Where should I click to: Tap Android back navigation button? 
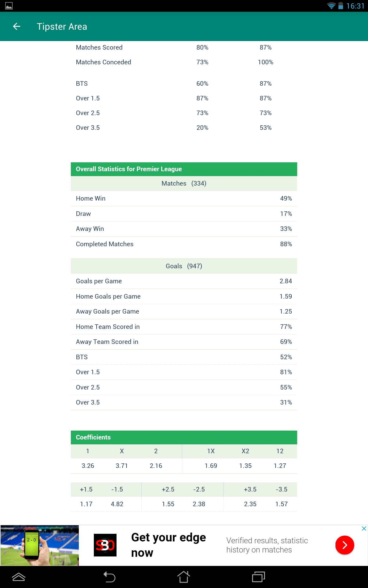pos(109,577)
